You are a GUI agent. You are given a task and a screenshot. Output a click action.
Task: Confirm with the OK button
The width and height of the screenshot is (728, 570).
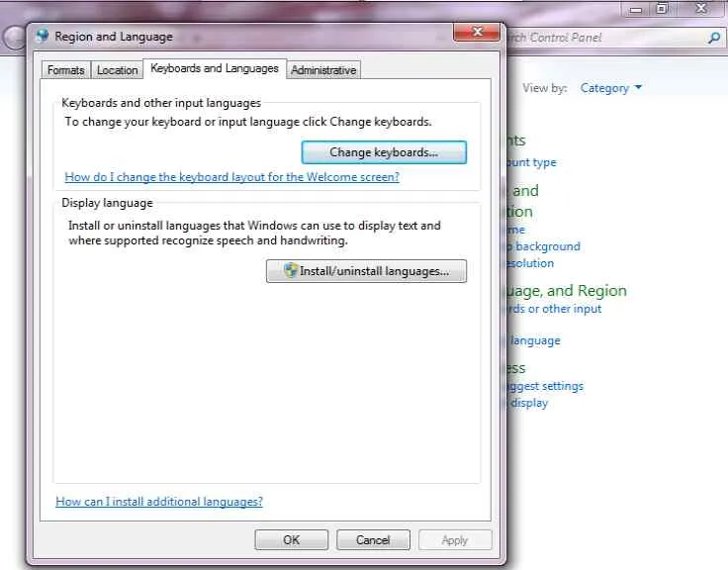(292, 539)
